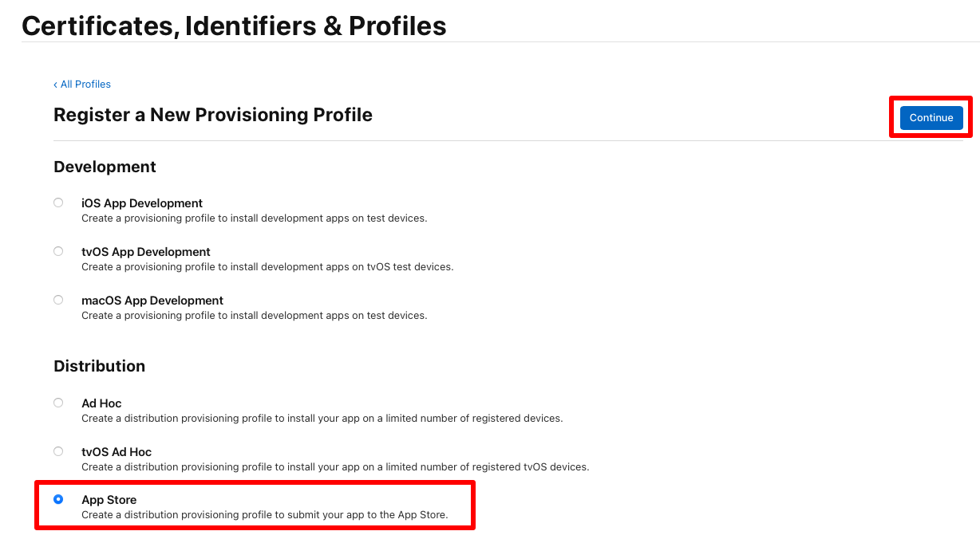Click the Development section heading
The width and height of the screenshot is (980, 535).
click(105, 167)
